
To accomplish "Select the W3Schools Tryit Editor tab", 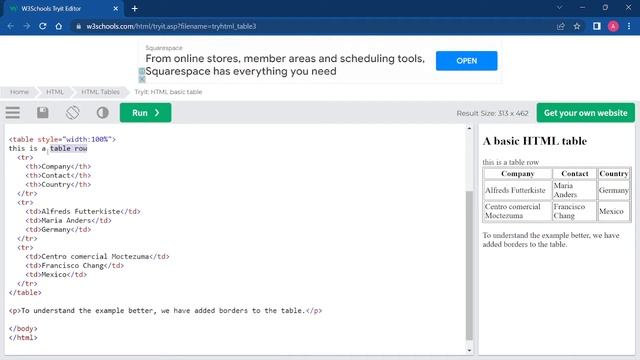I will 62,8.
